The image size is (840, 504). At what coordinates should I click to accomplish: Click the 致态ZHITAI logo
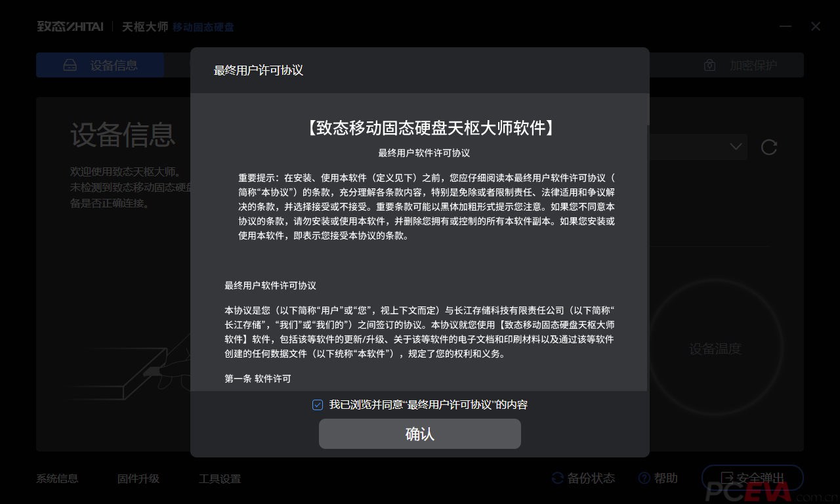[70, 27]
